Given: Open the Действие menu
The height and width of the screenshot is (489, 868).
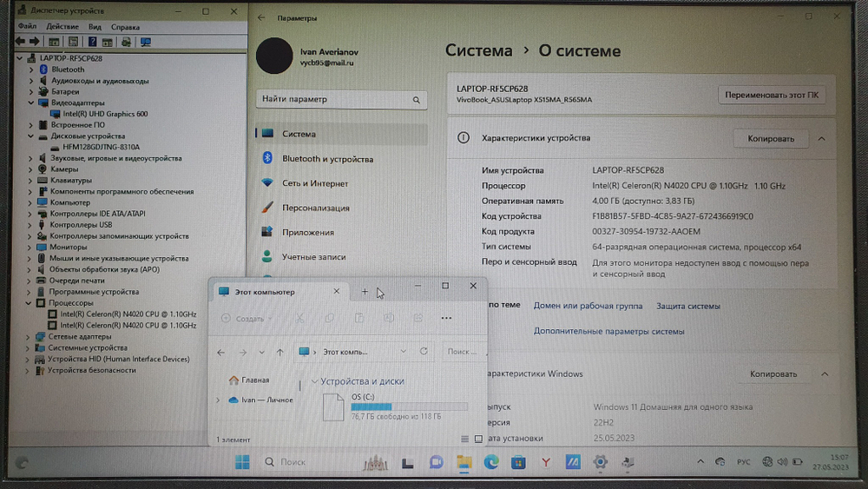Looking at the screenshot, I should coord(62,27).
